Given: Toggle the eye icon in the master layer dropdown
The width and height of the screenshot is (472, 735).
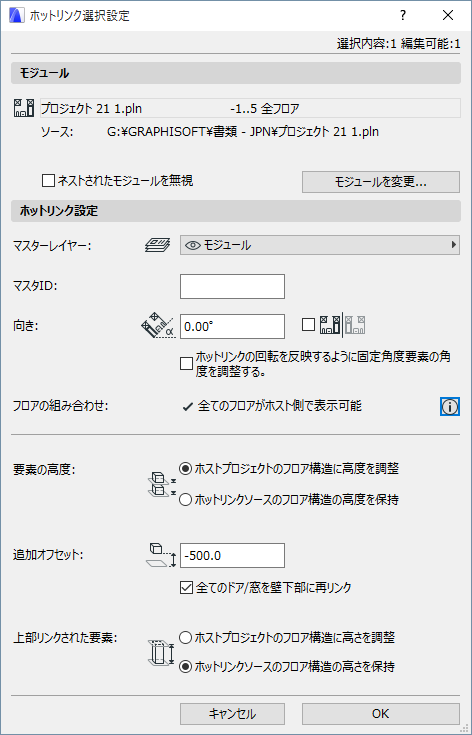Looking at the screenshot, I should pyautogui.click(x=193, y=246).
